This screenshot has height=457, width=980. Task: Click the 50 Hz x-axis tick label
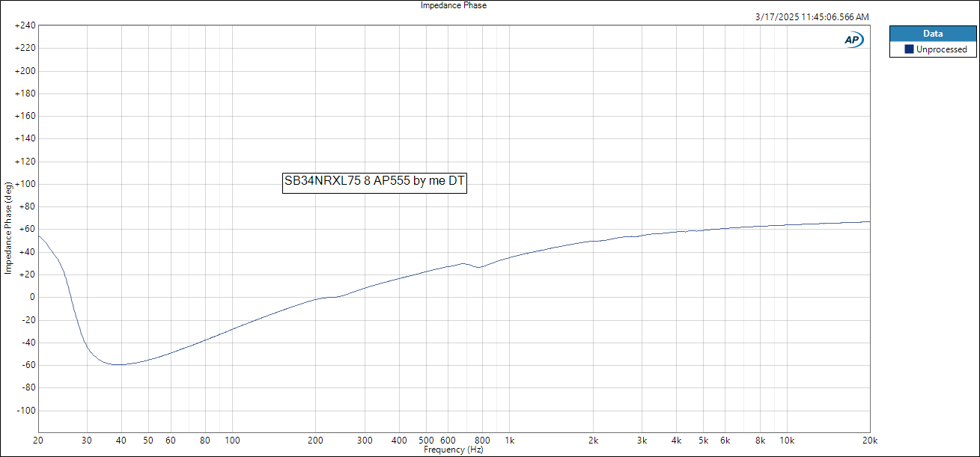point(148,441)
